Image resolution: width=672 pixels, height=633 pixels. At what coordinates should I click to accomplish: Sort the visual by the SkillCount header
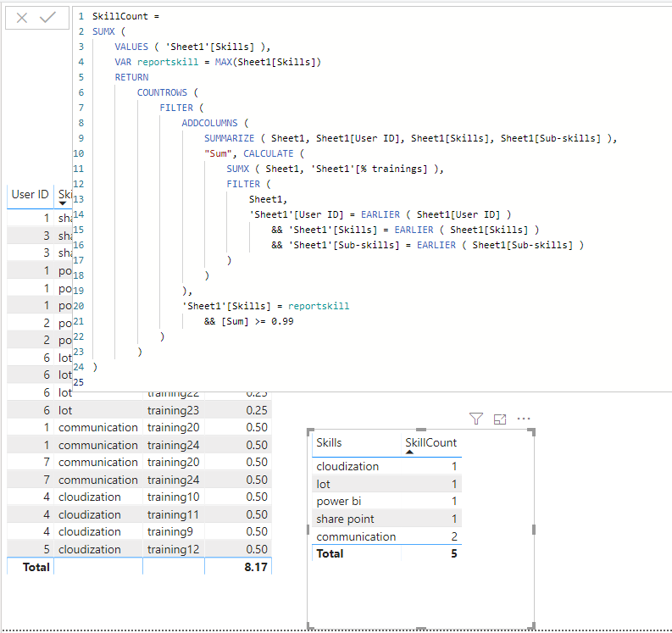430,442
